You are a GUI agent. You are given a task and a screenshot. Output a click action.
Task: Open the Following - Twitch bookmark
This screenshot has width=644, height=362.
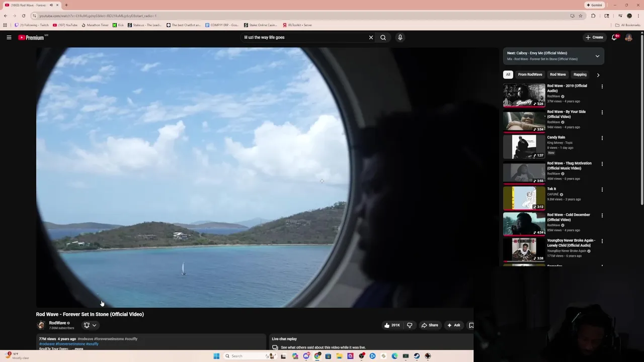click(32, 25)
